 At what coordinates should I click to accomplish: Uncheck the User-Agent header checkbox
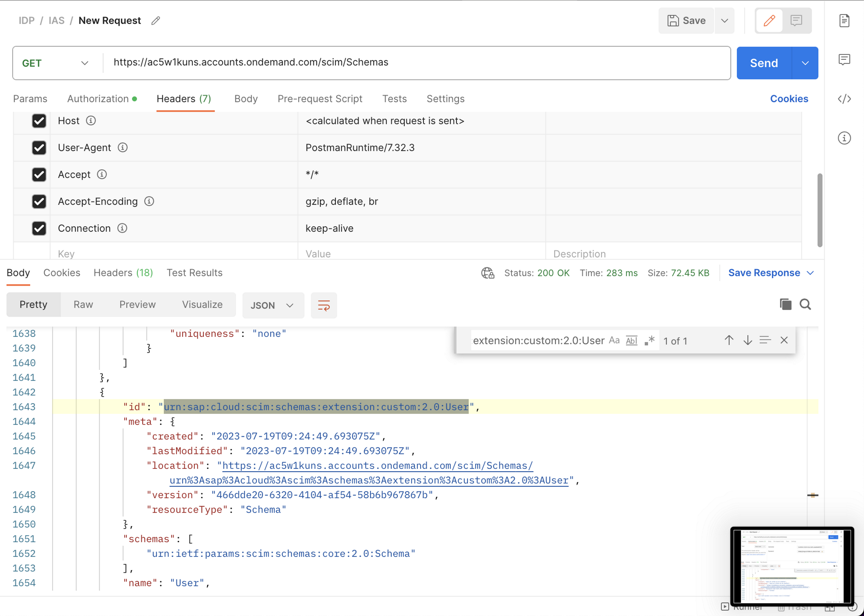click(39, 148)
